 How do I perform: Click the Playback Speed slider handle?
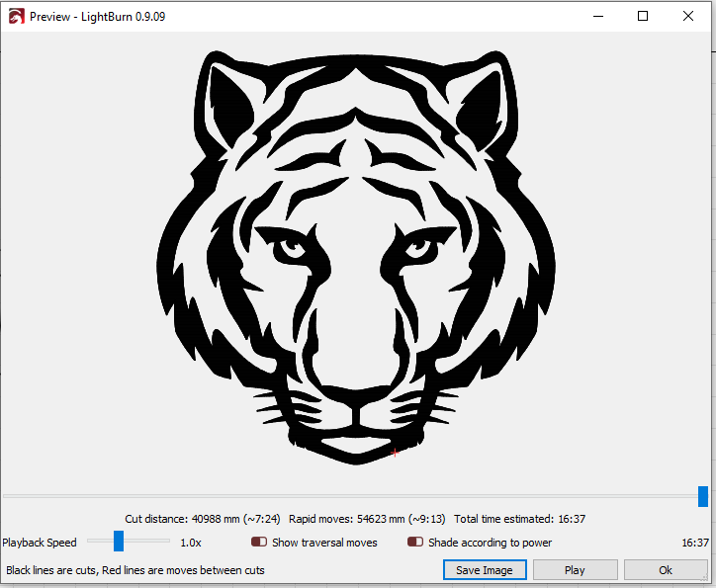(x=118, y=542)
